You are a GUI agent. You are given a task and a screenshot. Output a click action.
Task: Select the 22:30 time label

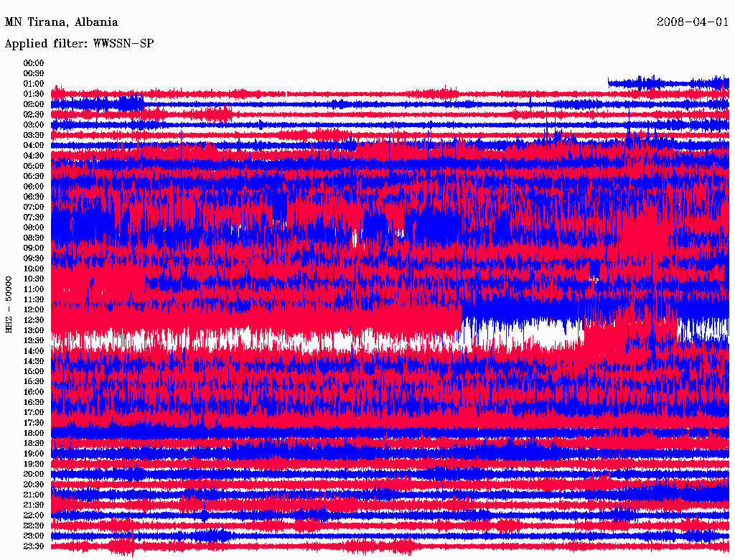tap(33, 526)
